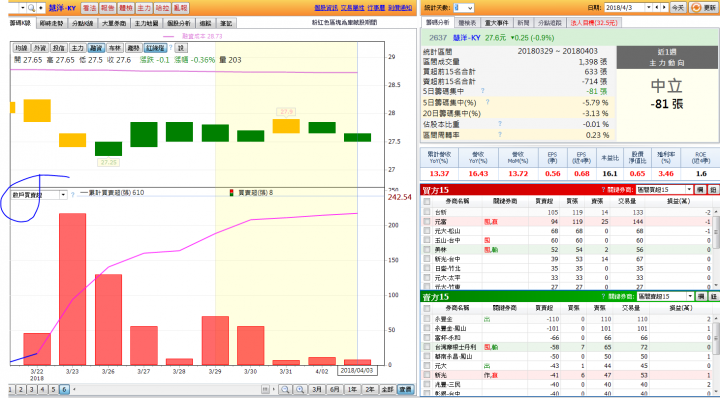Check the 台新 broker row checkbox
This screenshot has height=398, width=720.
coord(427,212)
